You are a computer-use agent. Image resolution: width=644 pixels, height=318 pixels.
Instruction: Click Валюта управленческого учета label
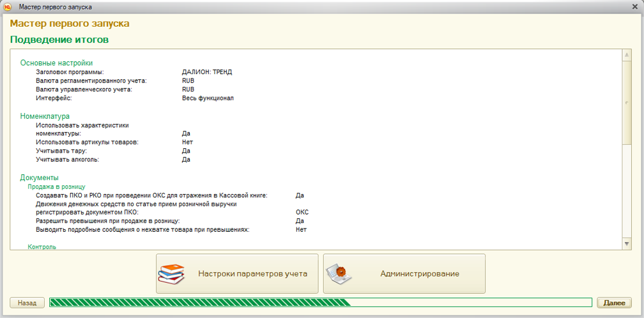84,89
